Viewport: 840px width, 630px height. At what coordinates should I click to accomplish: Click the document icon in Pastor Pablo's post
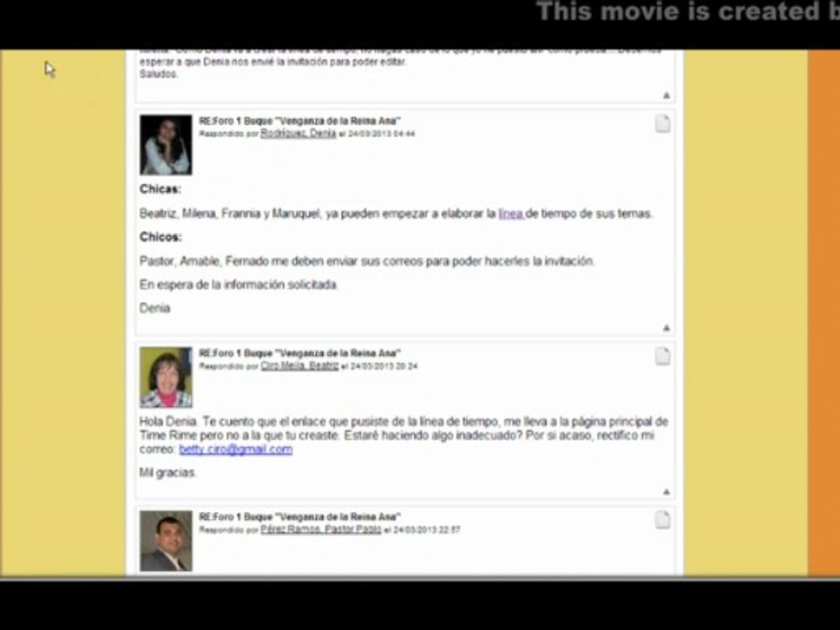tap(662, 520)
